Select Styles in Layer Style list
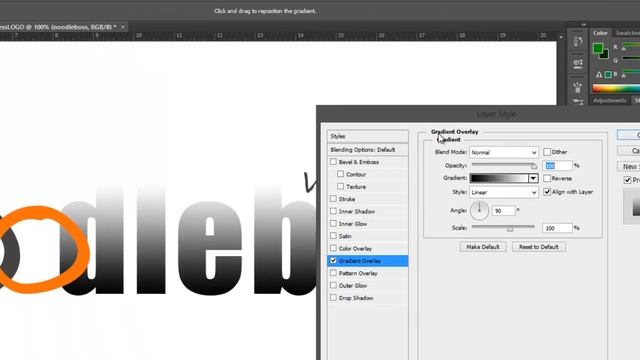 coord(367,136)
